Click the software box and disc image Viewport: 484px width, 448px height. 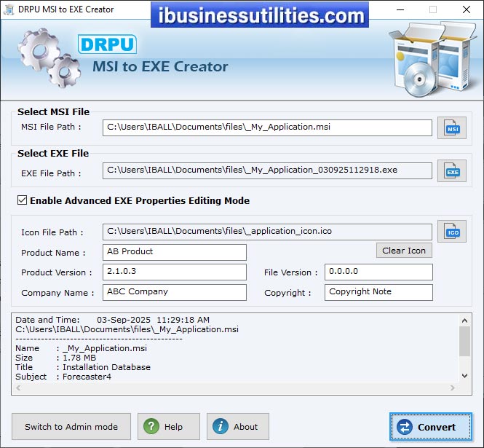[433, 59]
